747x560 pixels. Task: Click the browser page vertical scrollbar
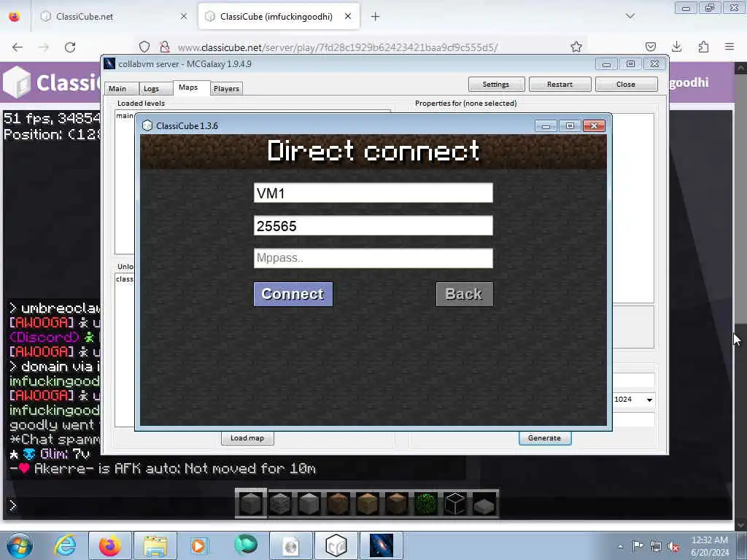(x=740, y=295)
